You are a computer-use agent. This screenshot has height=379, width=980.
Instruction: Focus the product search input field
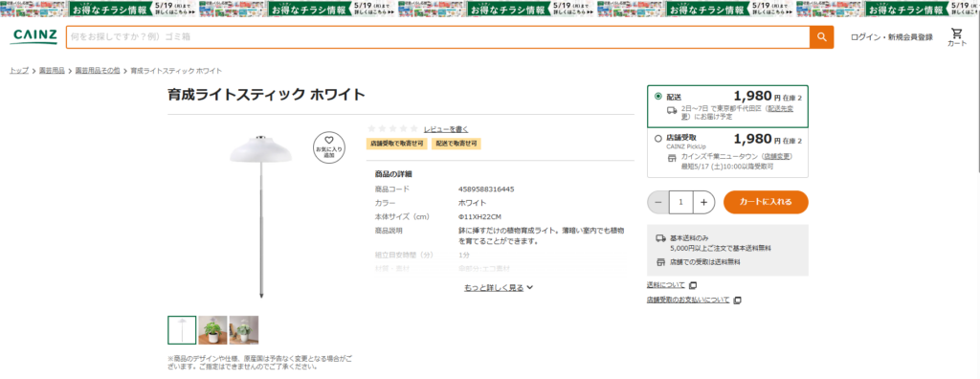point(438,37)
